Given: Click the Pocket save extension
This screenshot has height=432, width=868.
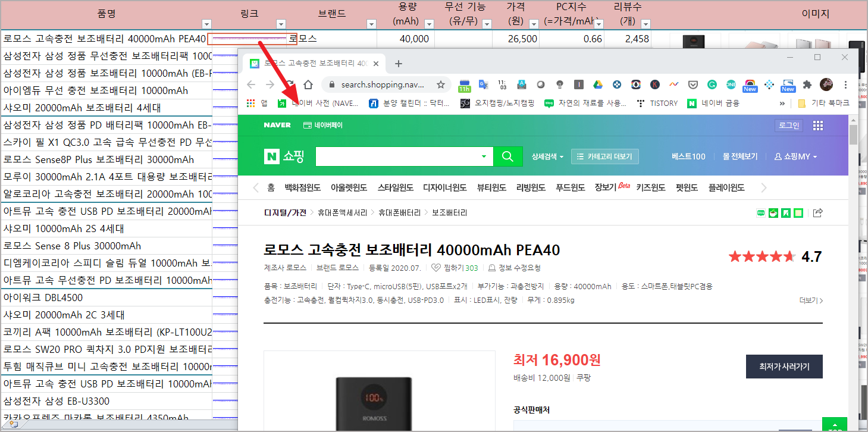Looking at the screenshot, I should click(693, 84).
